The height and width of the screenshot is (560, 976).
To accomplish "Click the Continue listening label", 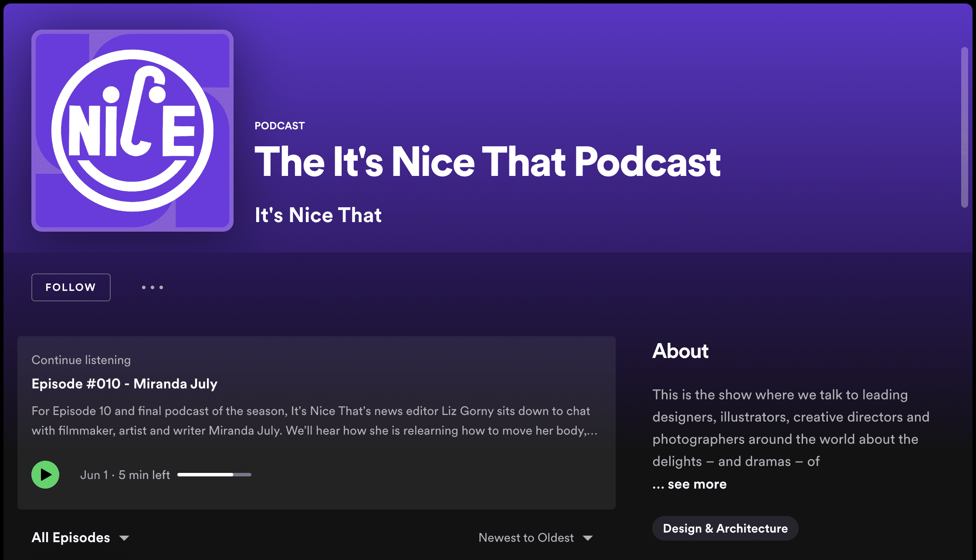I will click(81, 360).
